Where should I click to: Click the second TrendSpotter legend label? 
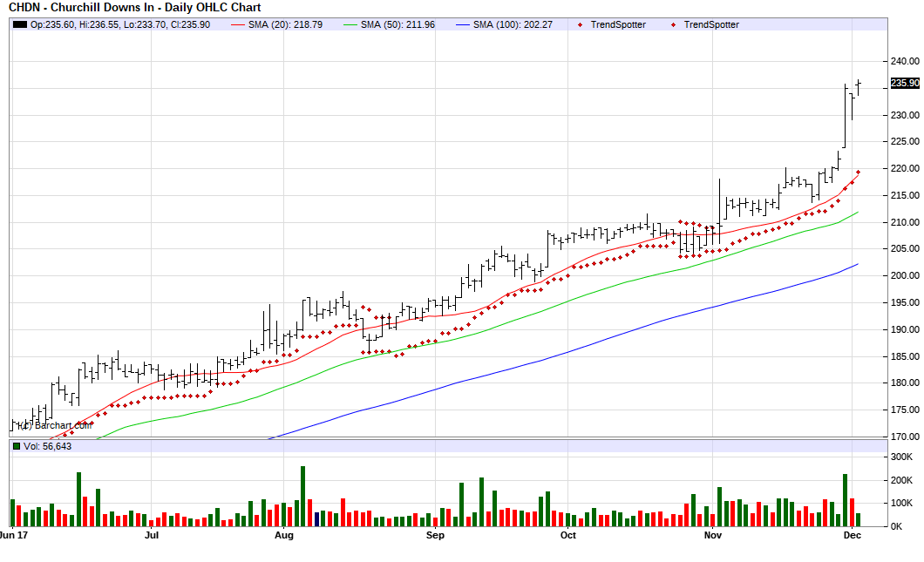tap(711, 24)
